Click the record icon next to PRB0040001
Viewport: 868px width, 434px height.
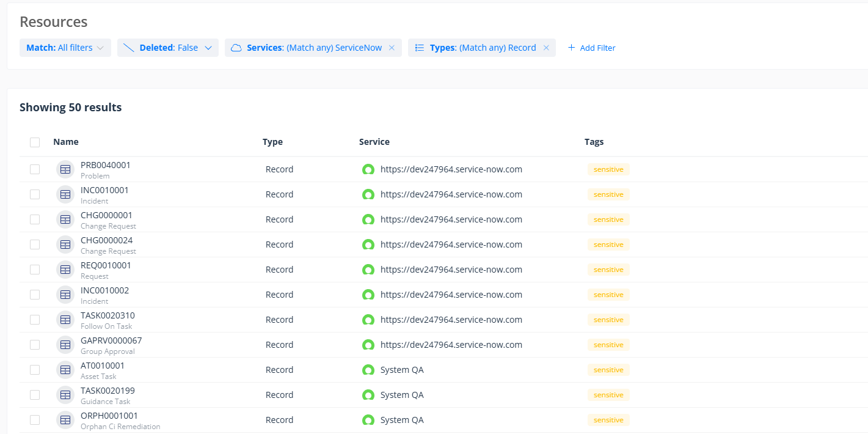pos(65,169)
